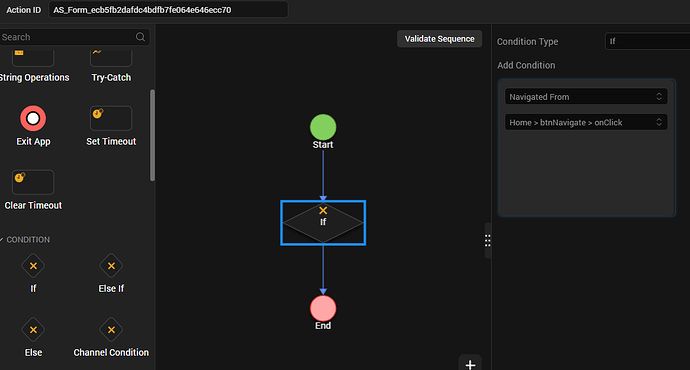Add an If condition from palette

33,266
